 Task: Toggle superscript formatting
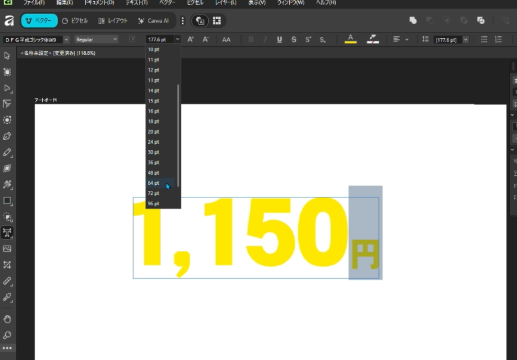coord(308,39)
